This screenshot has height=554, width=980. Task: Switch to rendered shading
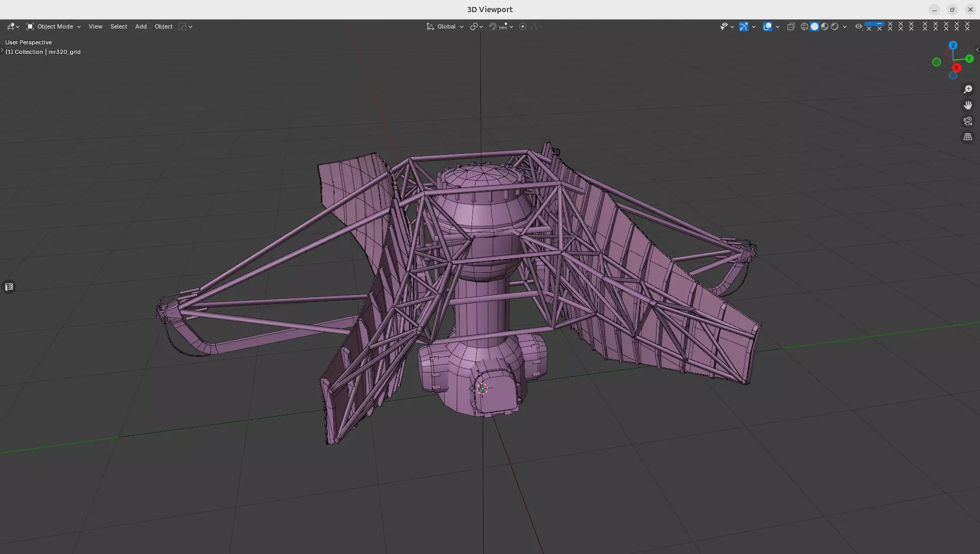tap(835, 26)
